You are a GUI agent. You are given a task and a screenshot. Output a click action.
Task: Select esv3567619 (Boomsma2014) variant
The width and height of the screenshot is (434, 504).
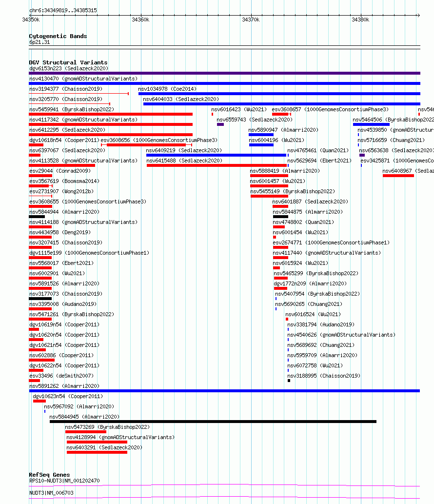coord(64,181)
